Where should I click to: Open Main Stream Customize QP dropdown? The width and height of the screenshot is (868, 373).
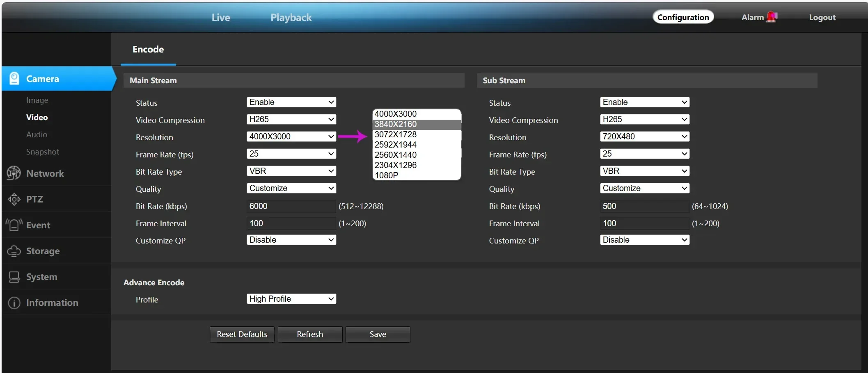click(291, 240)
